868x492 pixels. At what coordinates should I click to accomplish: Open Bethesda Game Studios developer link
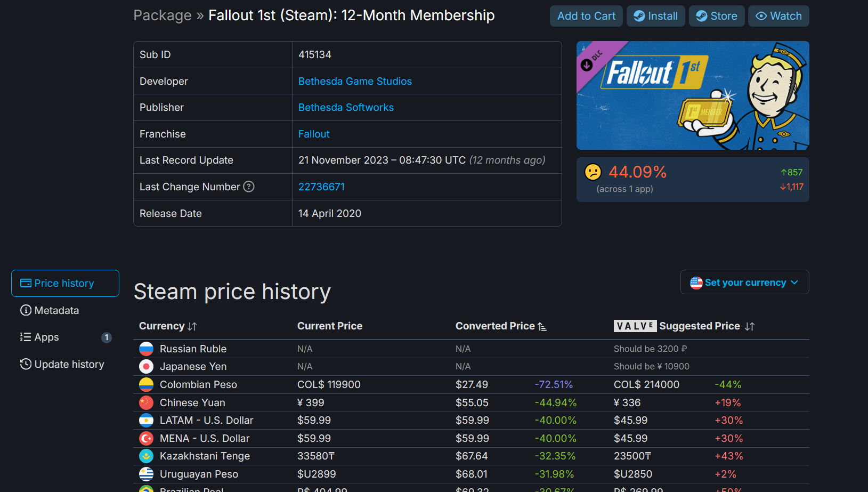click(x=355, y=81)
